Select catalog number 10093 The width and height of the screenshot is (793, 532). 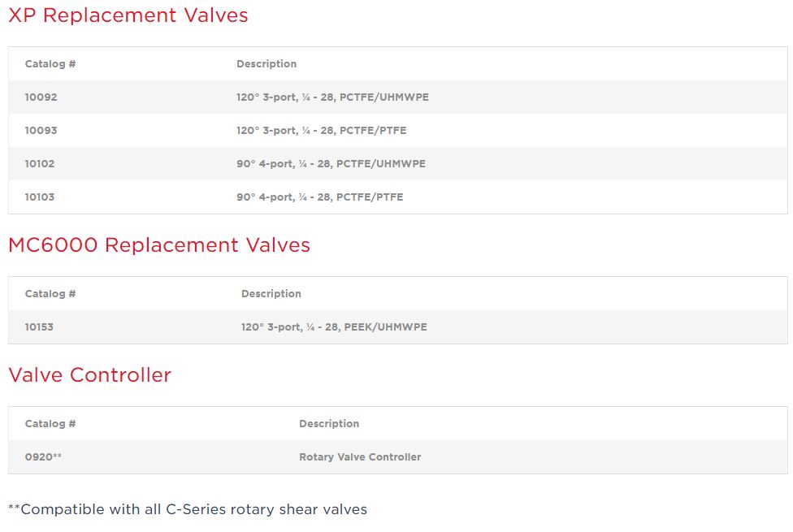point(41,131)
